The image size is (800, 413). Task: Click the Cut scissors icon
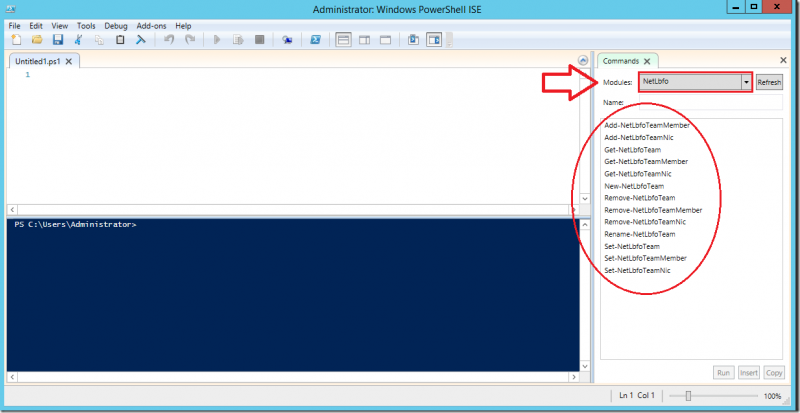(x=79, y=39)
